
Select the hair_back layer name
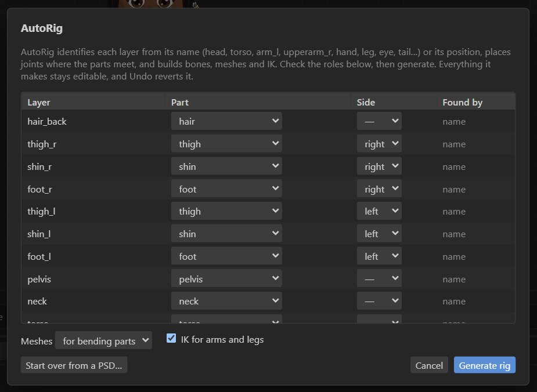[x=47, y=121]
